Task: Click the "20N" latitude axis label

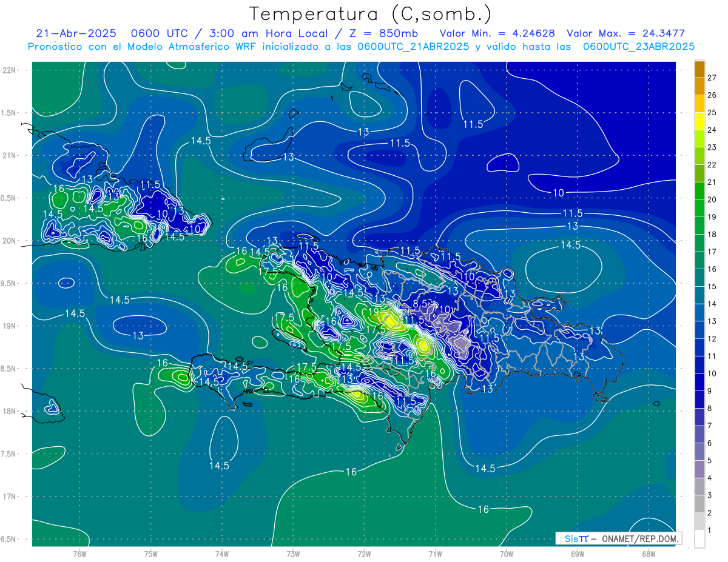Action: [10, 241]
